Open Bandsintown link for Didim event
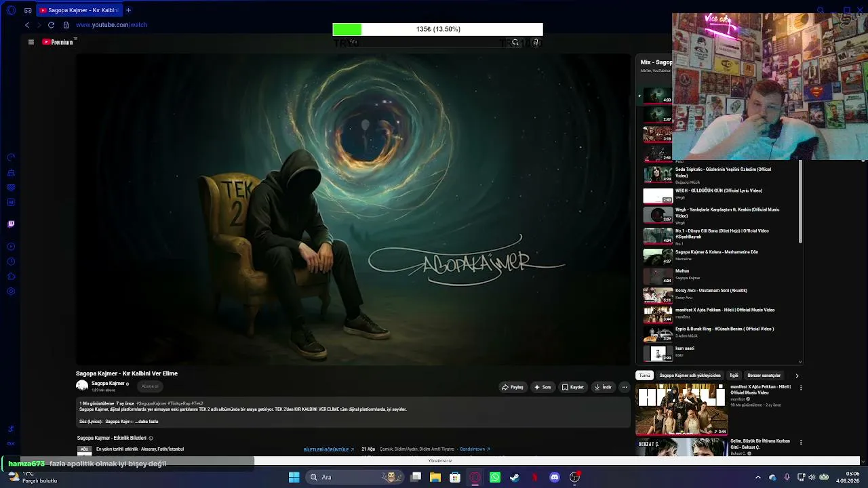Image resolution: width=868 pixels, height=488 pixels. click(475, 449)
